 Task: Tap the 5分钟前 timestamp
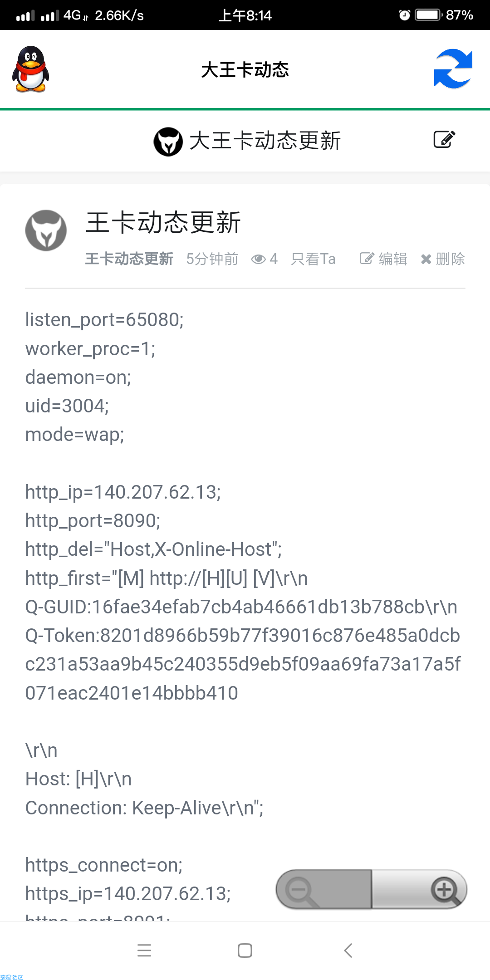point(212,259)
